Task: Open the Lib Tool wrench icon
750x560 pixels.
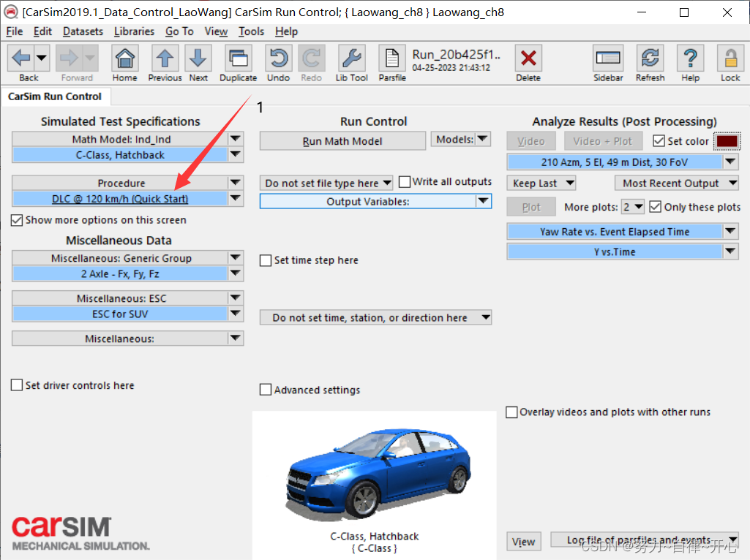Action: point(351,58)
